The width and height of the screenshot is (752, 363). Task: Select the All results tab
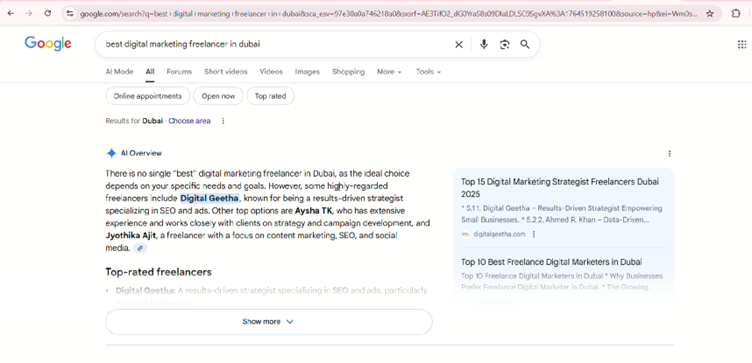[150, 71]
